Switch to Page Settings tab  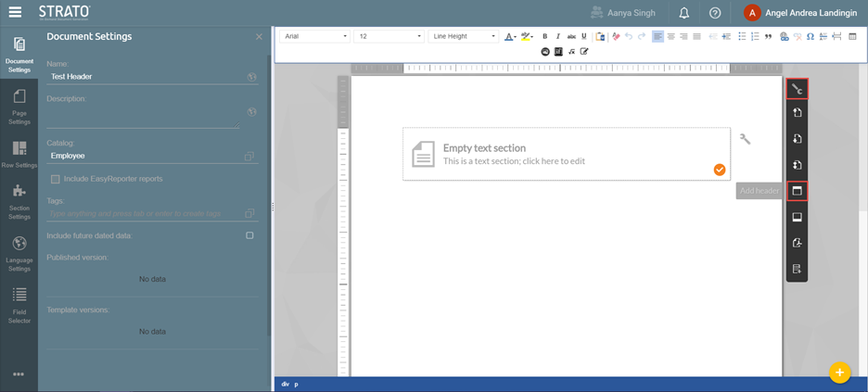[x=19, y=107]
